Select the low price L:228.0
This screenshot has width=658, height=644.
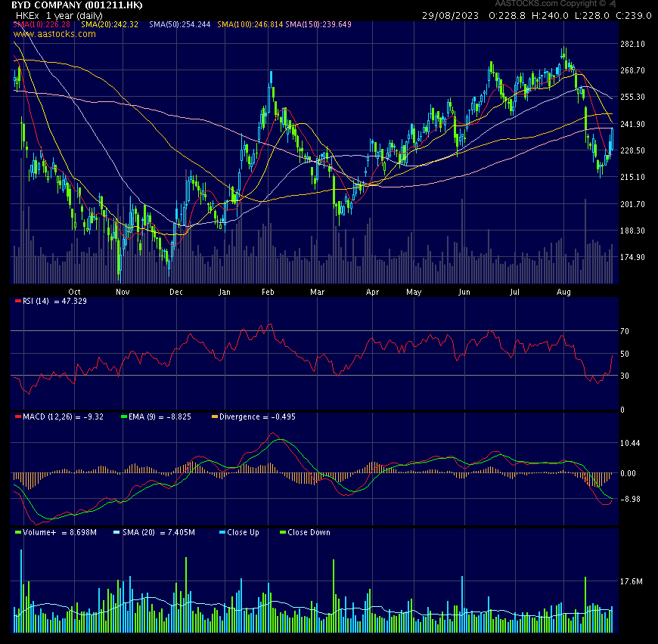pos(591,16)
